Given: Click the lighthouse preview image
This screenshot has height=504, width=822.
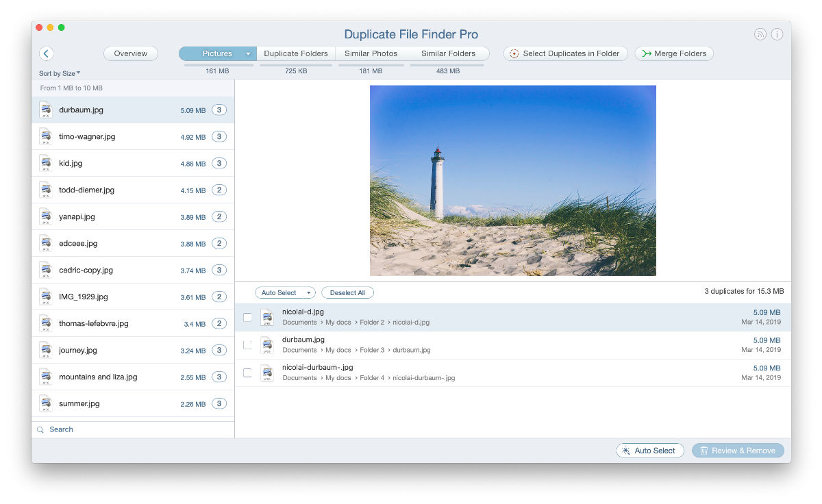Looking at the screenshot, I should [x=513, y=181].
